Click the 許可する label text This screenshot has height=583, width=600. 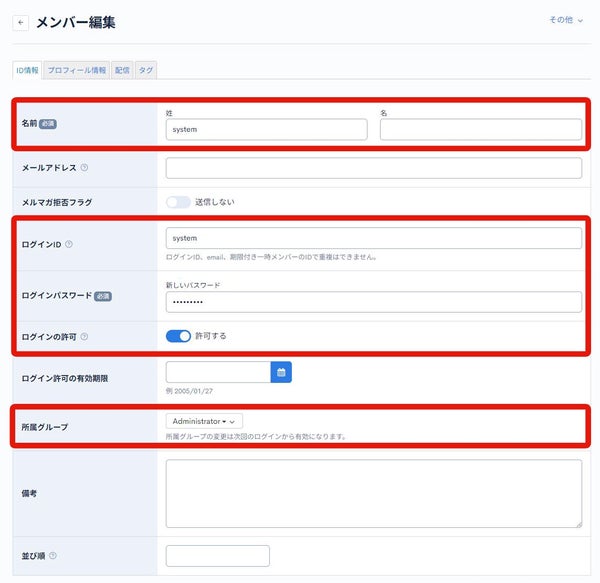[x=211, y=336]
